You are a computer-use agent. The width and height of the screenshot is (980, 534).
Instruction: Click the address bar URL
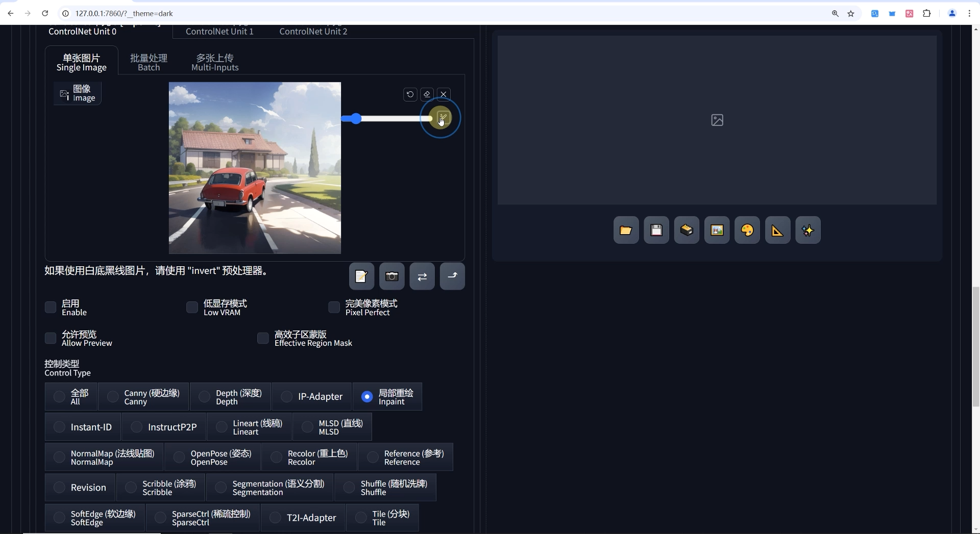(124, 14)
